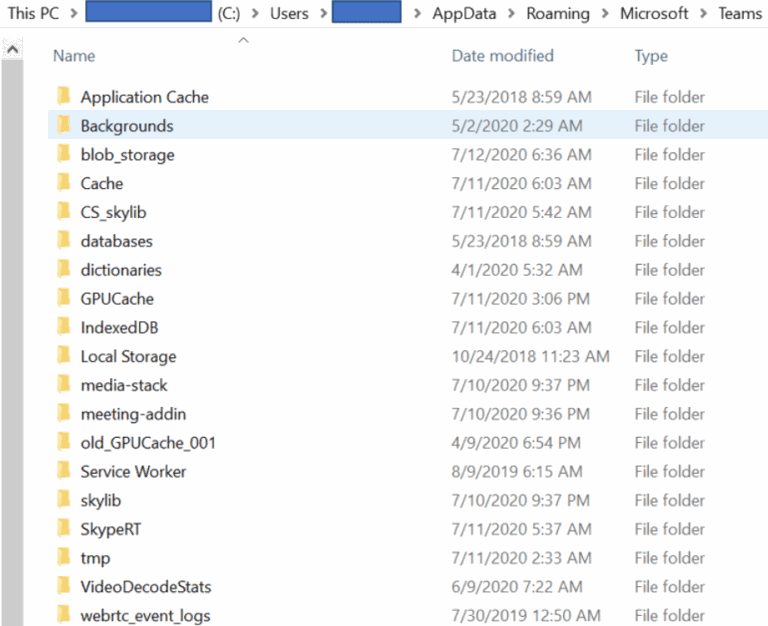768x626 pixels.
Task: Select the IndexedDB folder name
Action: point(120,327)
